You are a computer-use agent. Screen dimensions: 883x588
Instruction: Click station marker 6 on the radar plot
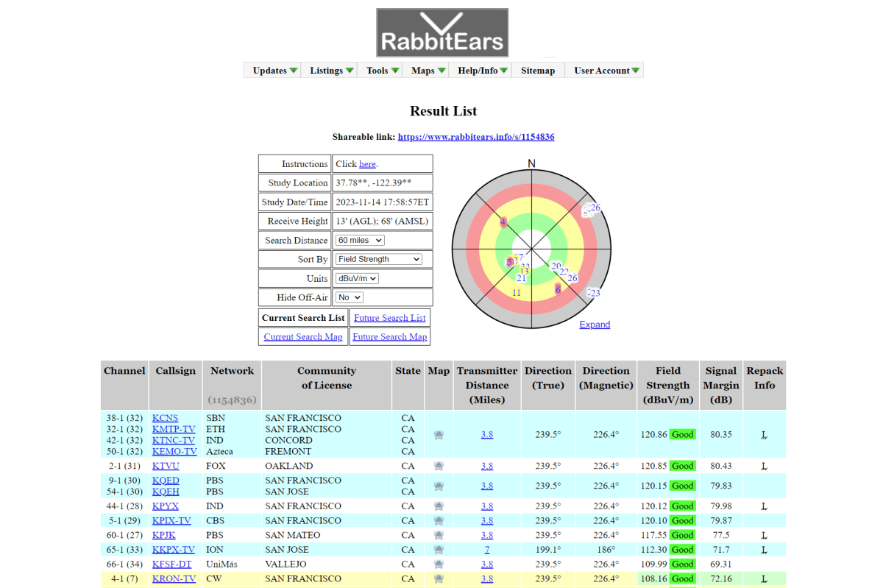(x=558, y=289)
